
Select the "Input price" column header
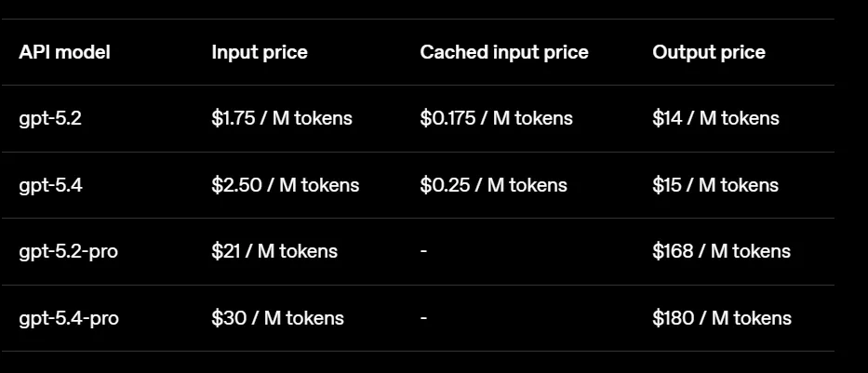pos(259,52)
